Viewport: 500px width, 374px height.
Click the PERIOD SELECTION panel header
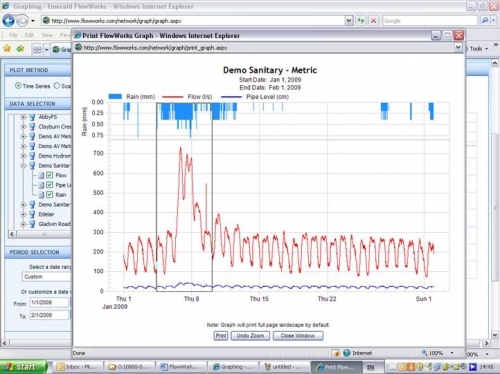point(38,252)
